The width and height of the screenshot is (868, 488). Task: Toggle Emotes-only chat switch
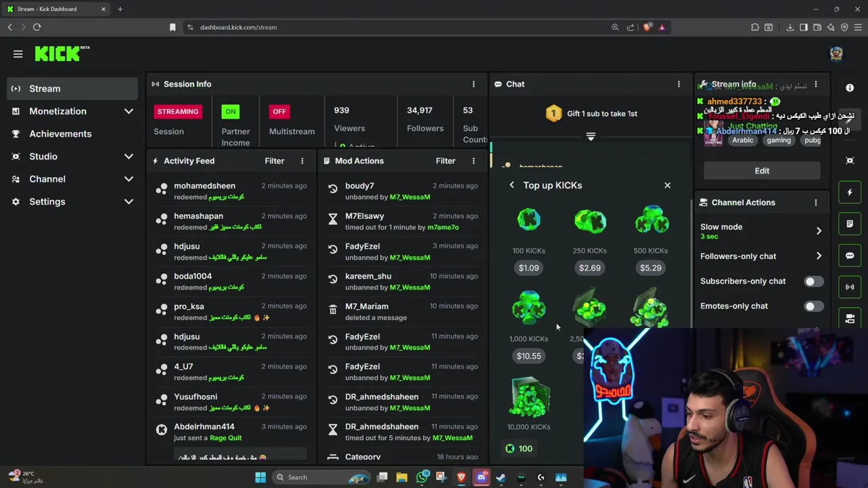point(814,306)
